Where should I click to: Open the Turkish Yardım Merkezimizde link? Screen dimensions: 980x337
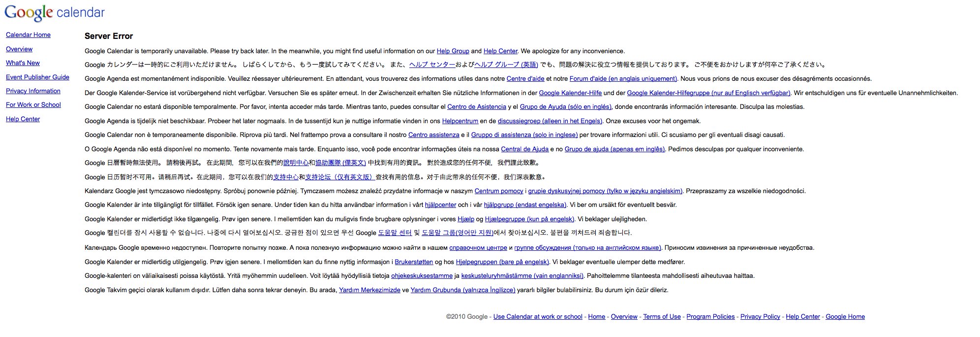[369, 290]
